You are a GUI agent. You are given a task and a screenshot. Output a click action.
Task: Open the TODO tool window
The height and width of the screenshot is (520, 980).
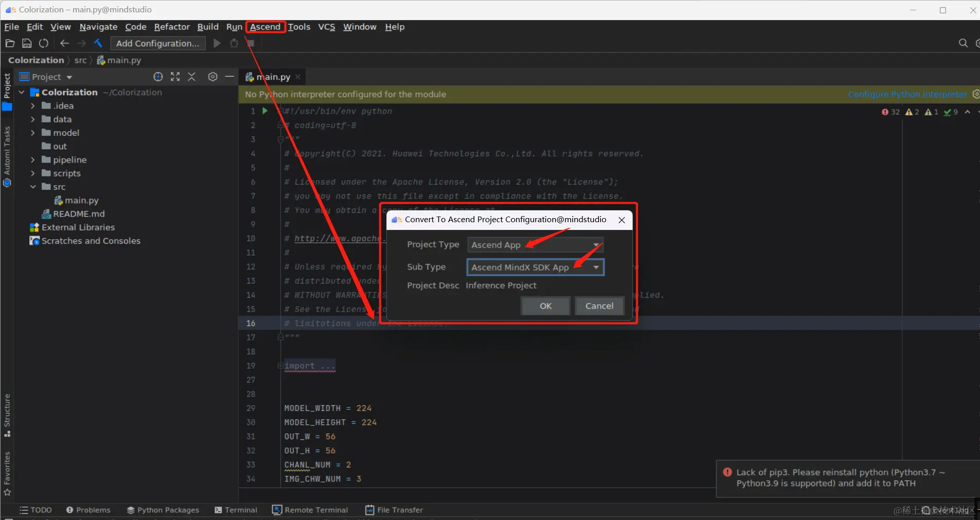point(36,510)
